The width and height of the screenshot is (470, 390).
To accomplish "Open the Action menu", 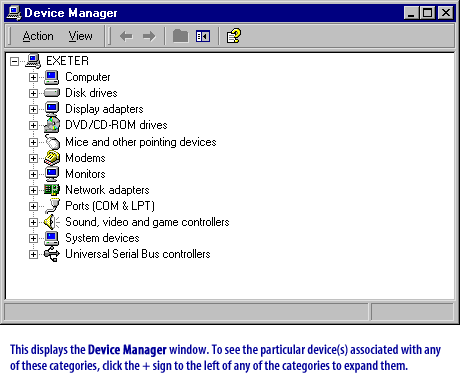I will 38,36.
